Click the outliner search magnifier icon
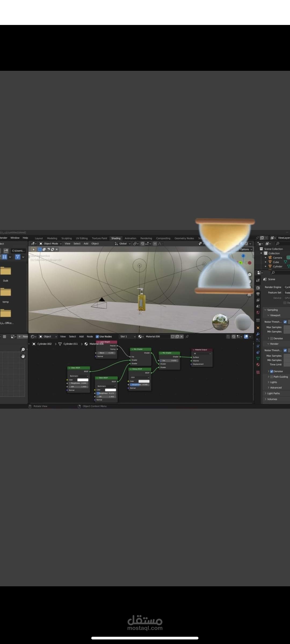 point(278,244)
